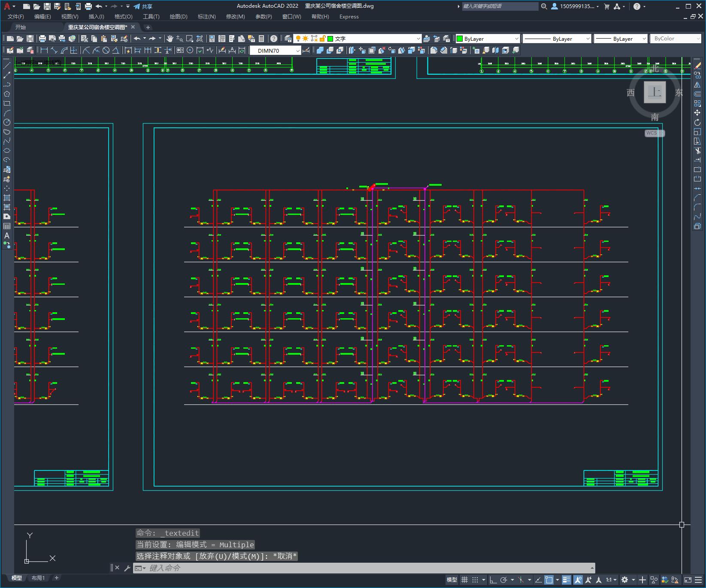Click the customization menu button in status bar

[698, 580]
